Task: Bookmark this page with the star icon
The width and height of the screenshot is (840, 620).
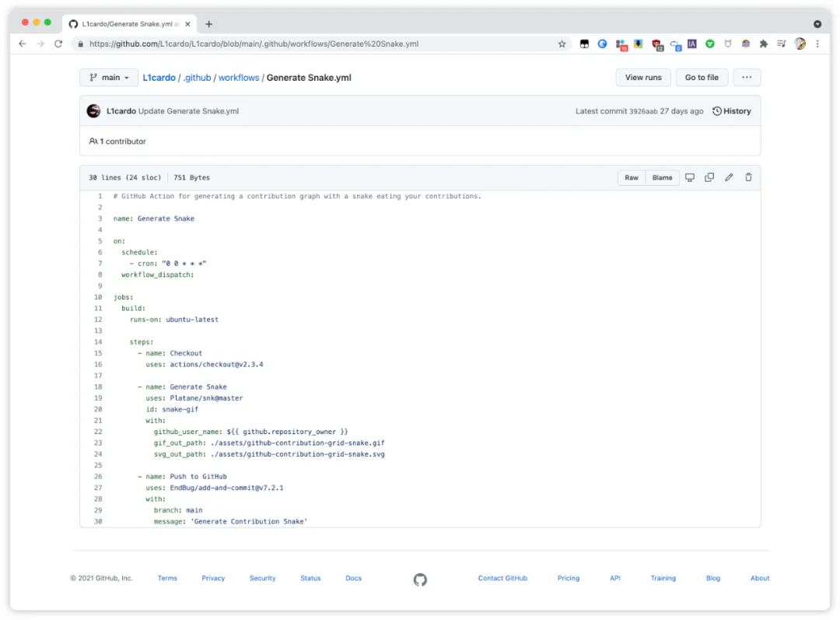Action: pyautogui.click(x=562, y=44)
